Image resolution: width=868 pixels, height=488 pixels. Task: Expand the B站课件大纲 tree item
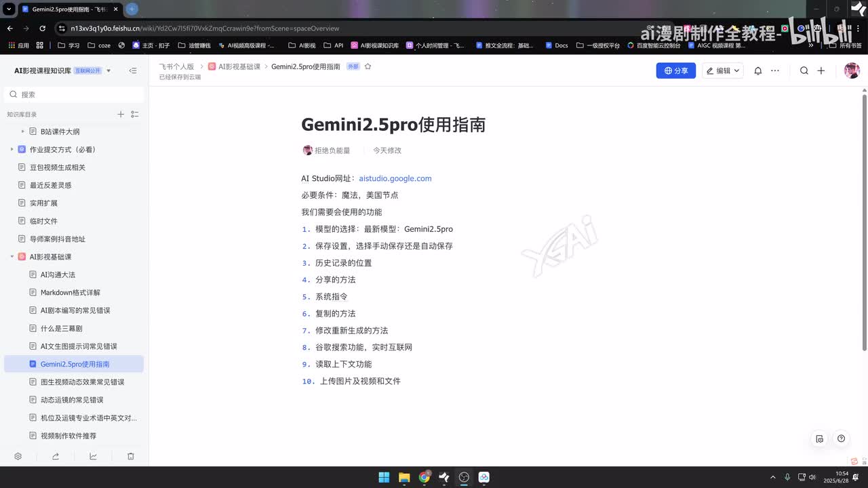point(23,131)
